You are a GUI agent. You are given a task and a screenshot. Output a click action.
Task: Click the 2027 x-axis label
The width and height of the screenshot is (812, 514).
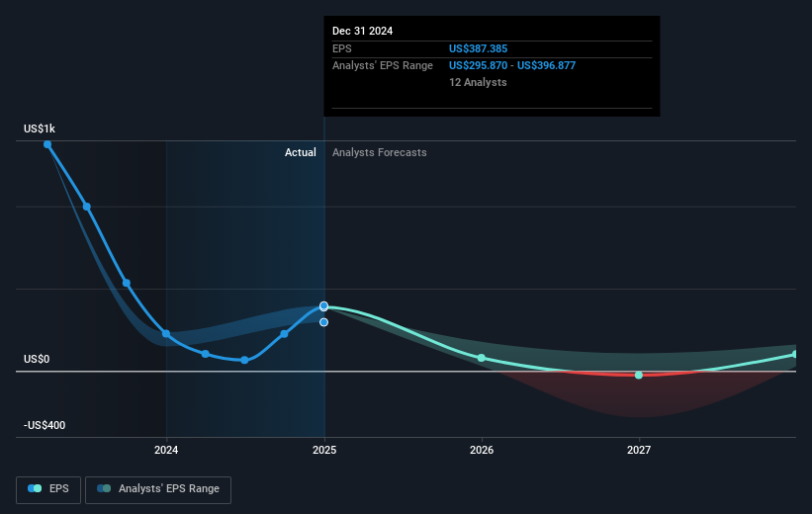coord(639,450)
